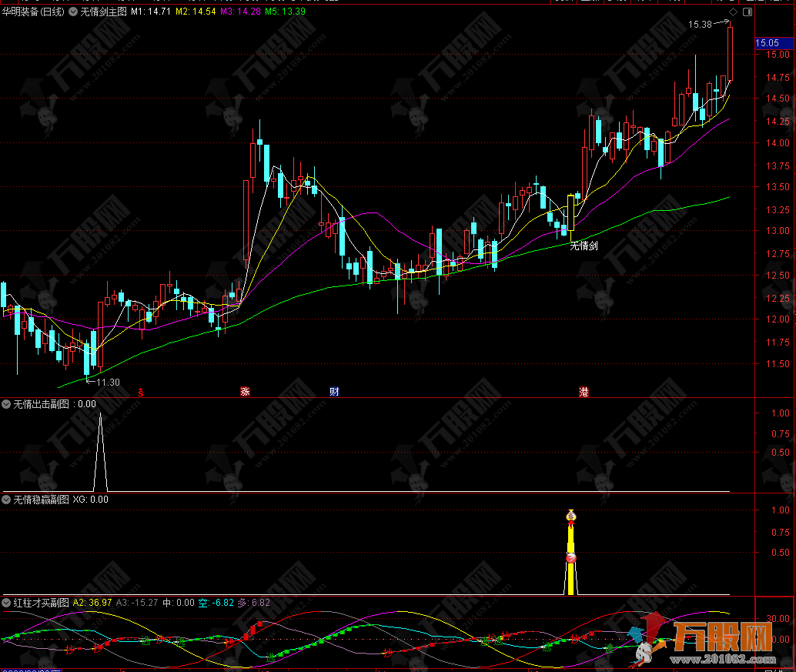Click the red 涨 event marker
Image resolution: width=796 pixels, height=672 pixels.
tap(245, 392)
